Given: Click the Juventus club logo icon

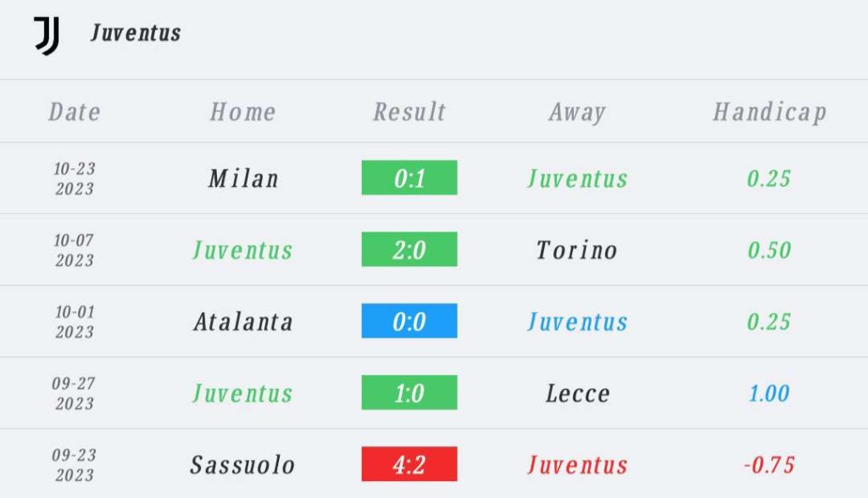Looking at the screenshot, I should [47, 36].
